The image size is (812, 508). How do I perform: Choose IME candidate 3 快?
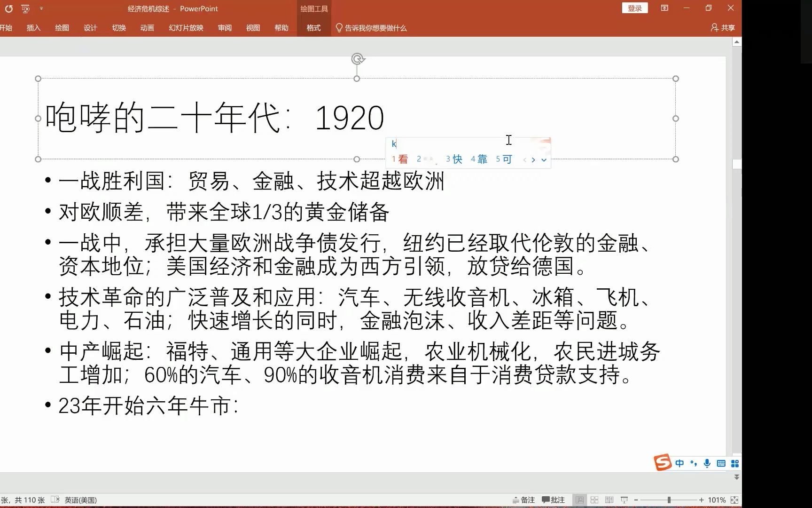click(x=454, y=159)
